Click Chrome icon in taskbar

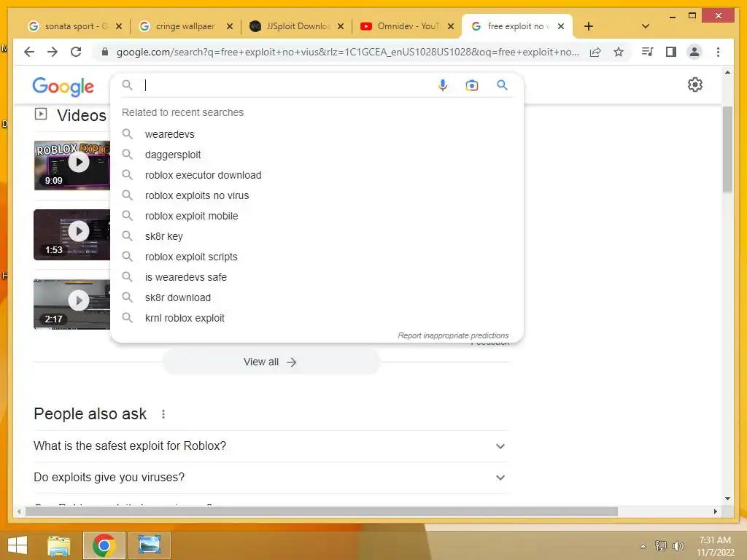(104, 545)
